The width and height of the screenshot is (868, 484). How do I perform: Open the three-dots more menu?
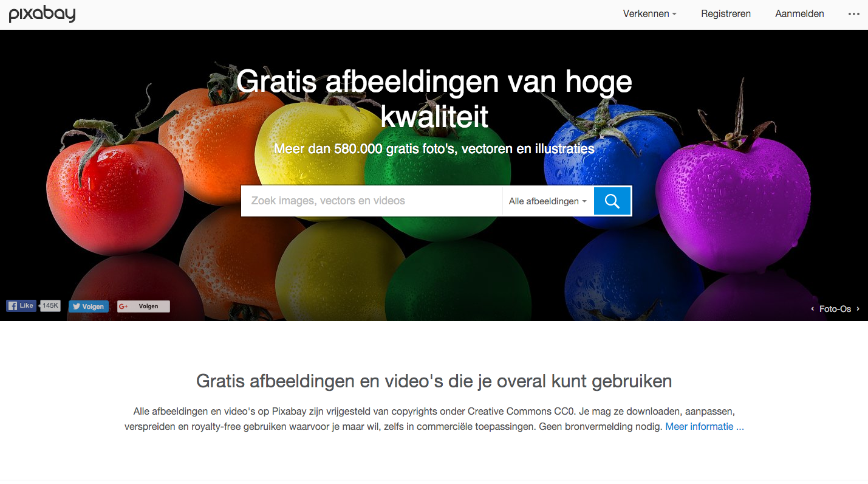pos(854,14)
